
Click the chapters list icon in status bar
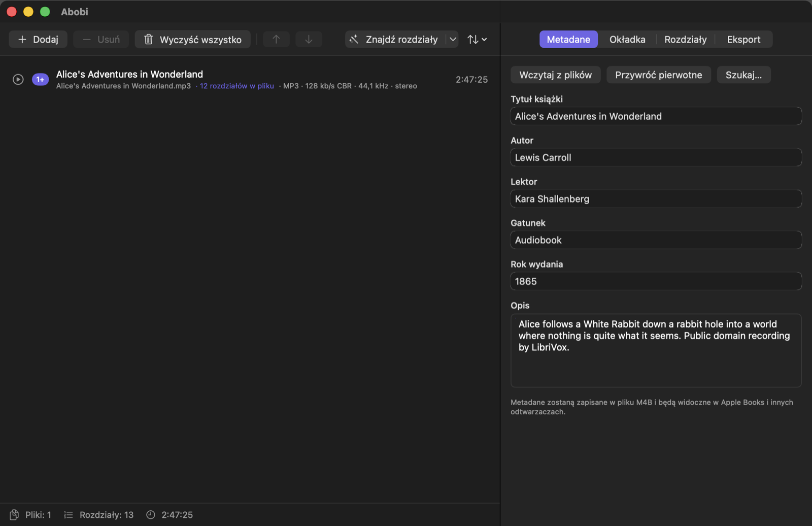(69, 515)
